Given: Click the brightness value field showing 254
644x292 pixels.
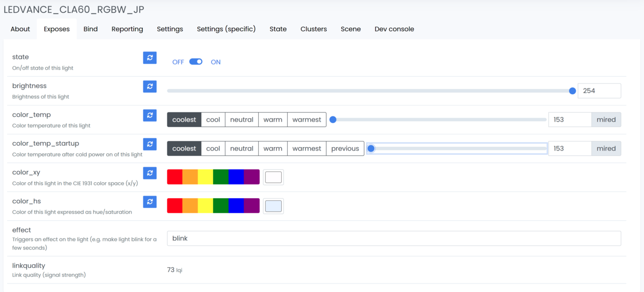Looking at the screenshot, I should click(x=599, y=91).
